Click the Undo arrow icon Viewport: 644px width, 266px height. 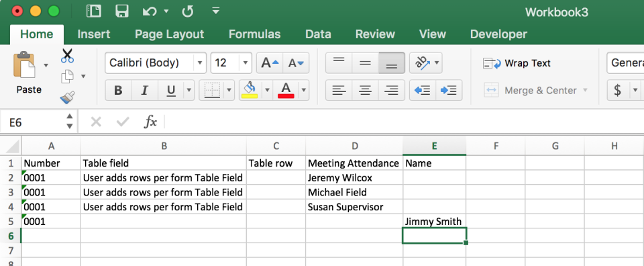150,11
